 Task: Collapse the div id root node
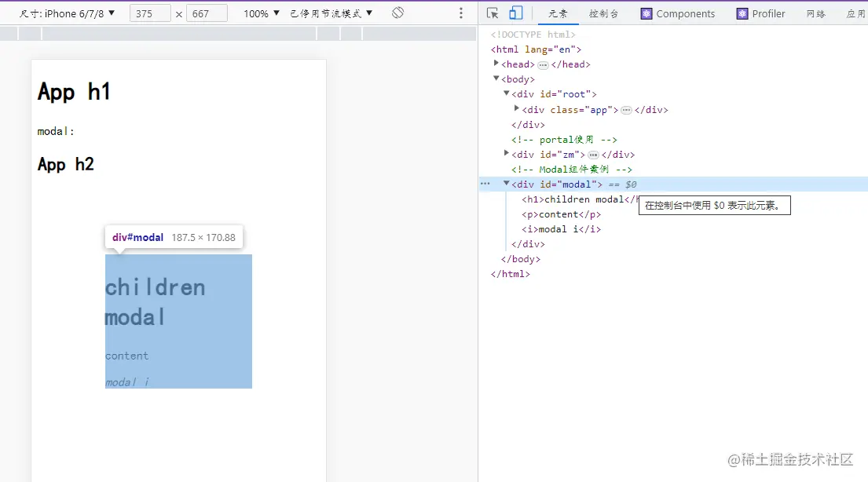tap(506, 93)
